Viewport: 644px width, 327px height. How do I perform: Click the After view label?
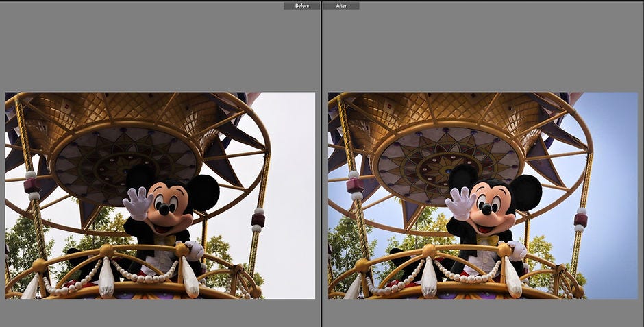click(341, 5)
